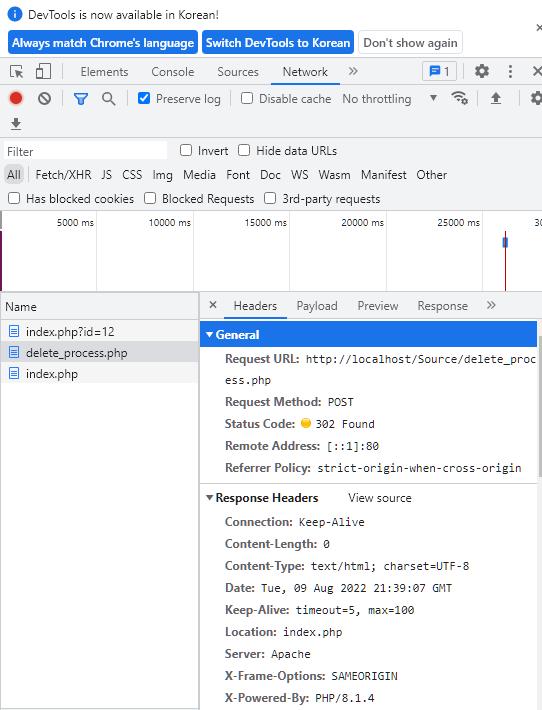The width and height of the screenshot is (542, 710).
Task: Click View source link
Action: click(379, 498)
